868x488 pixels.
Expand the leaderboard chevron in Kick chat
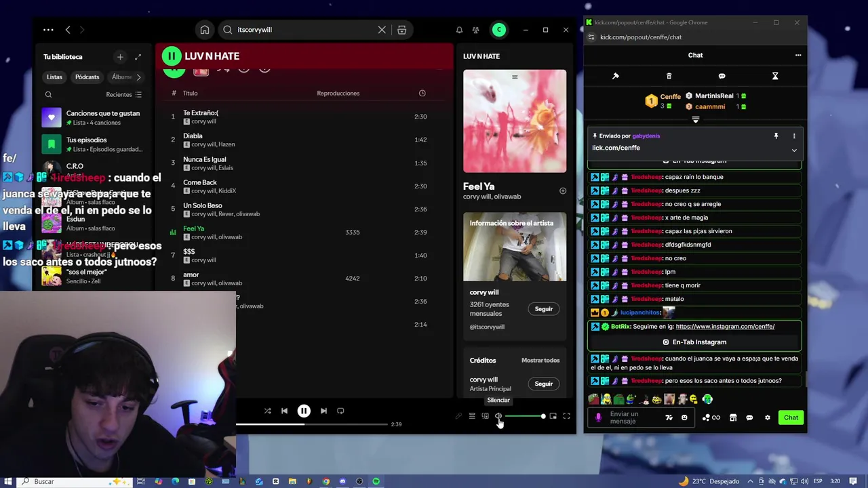tap(695, 120)
